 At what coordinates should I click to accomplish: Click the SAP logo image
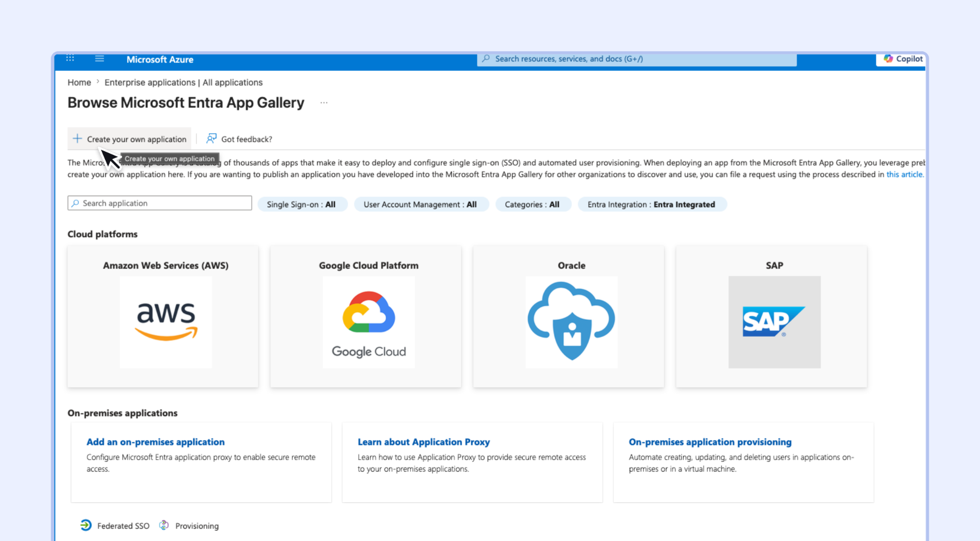(774, 322)
